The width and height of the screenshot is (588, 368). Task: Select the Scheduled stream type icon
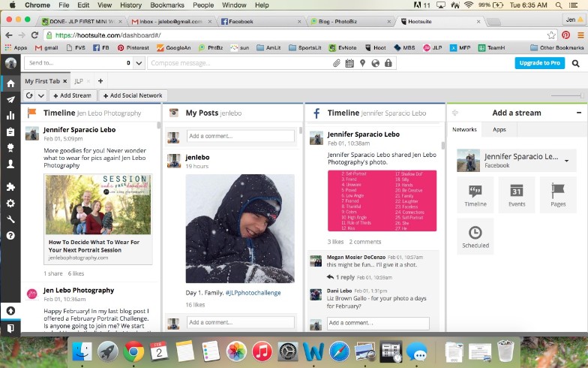(x=475, y=237)
